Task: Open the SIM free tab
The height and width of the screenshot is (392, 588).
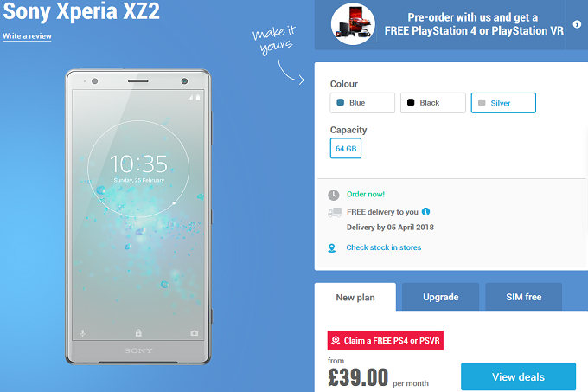Action: click(x=523, y=297)
